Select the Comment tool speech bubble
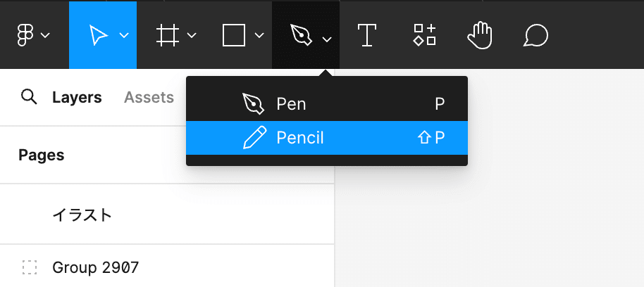This screenshot has width=644, height=287. [x=535, y=36]
